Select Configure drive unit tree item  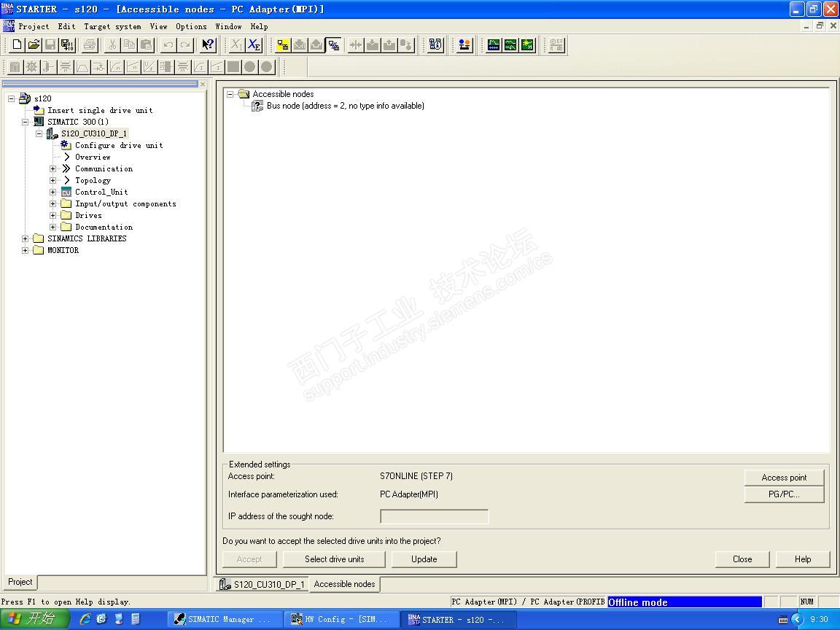pyautogui.click(x=119, y=145)
